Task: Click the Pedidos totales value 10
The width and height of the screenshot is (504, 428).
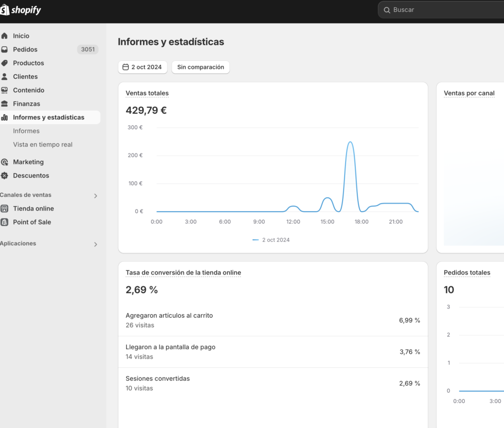Action: click(449, 290)
